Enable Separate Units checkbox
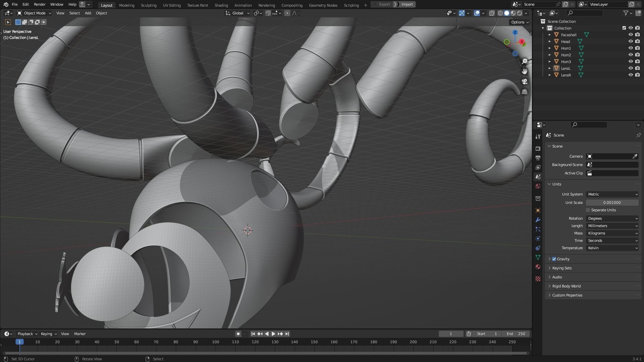 588,210
